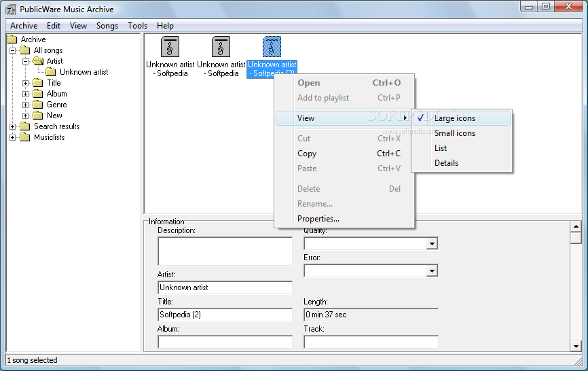The image size is (588, 371).
Task: Click the Information panel scroll down arrow
Action: 576,347
